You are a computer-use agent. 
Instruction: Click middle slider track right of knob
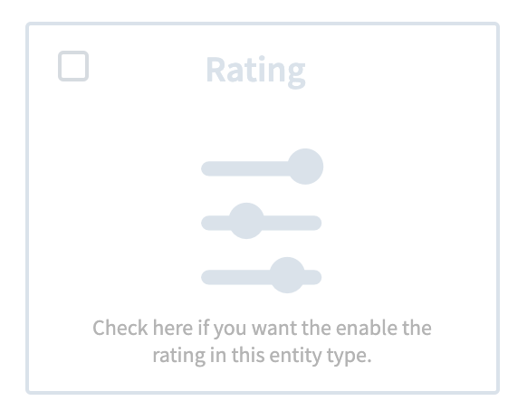click(292, 223)
